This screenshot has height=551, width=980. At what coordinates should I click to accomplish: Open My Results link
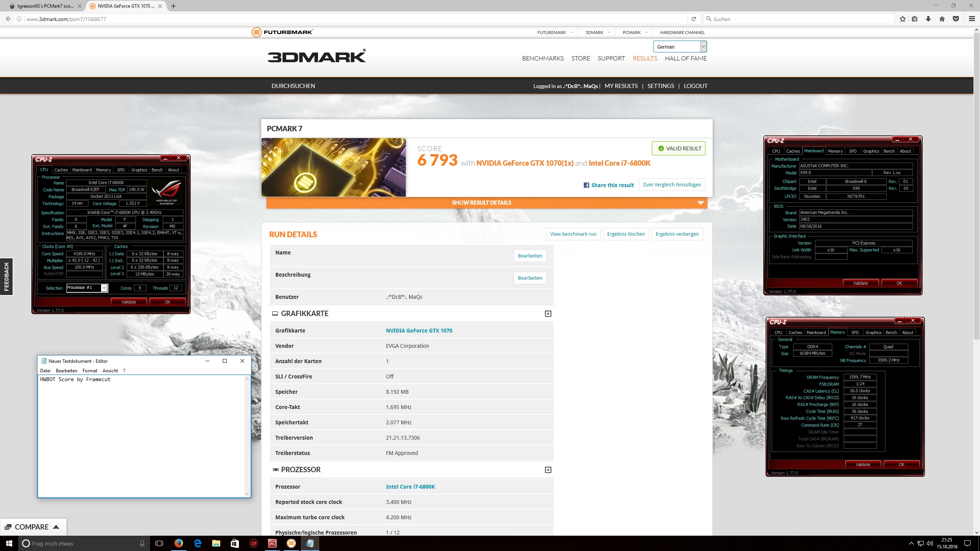point(621,86)
